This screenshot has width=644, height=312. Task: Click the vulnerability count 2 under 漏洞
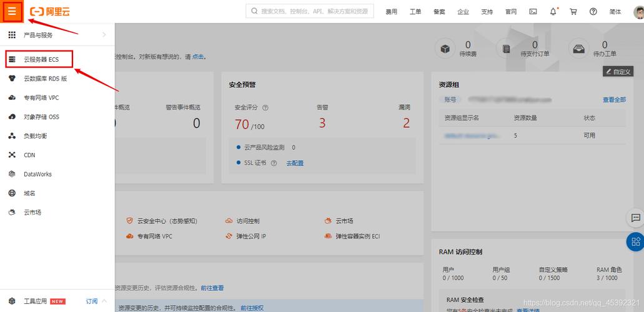[406, 123]
